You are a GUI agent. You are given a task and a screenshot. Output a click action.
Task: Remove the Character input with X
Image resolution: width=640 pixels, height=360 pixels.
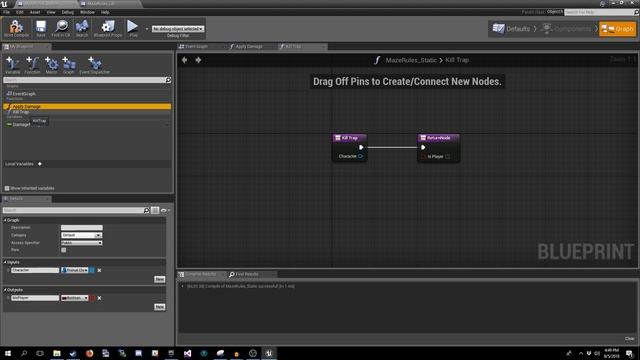pos(99,270)
